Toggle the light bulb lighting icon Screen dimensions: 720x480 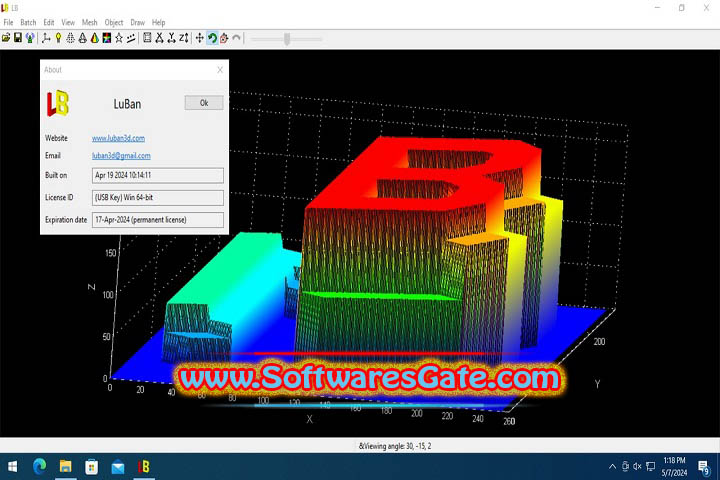(58, 38)
